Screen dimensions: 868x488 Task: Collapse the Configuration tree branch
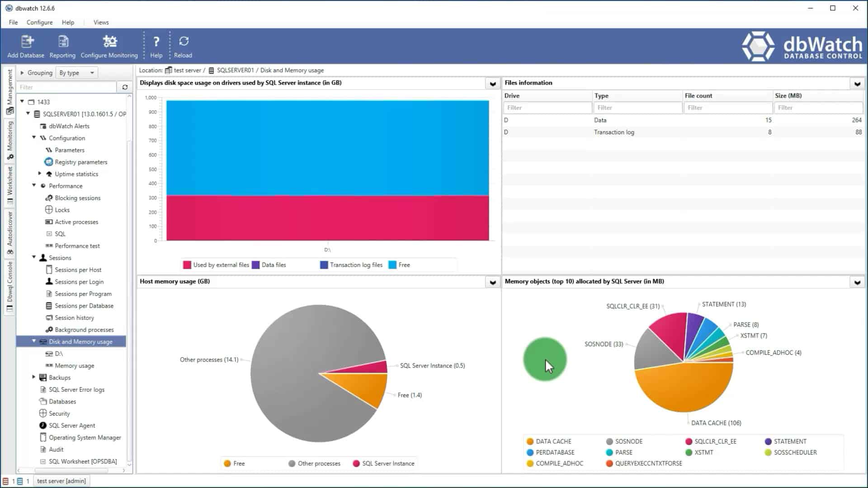pyautogui.click(x=34, y=137)
